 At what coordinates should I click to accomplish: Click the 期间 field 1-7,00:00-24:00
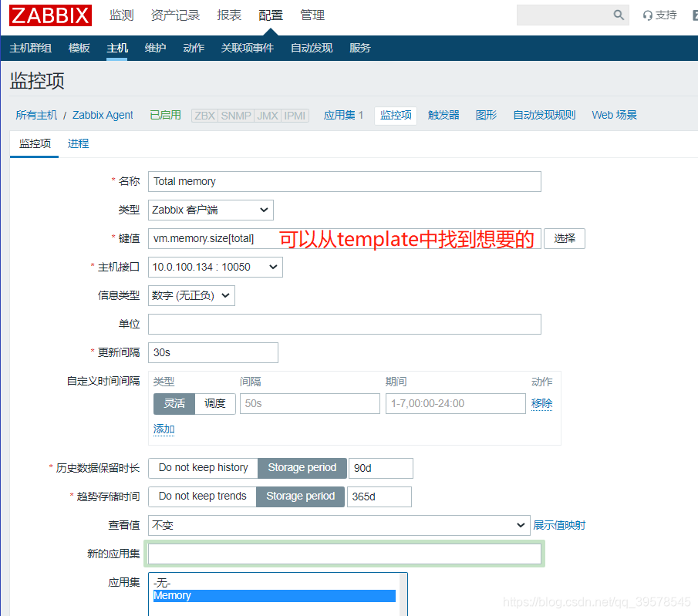(x=456, y=404)
